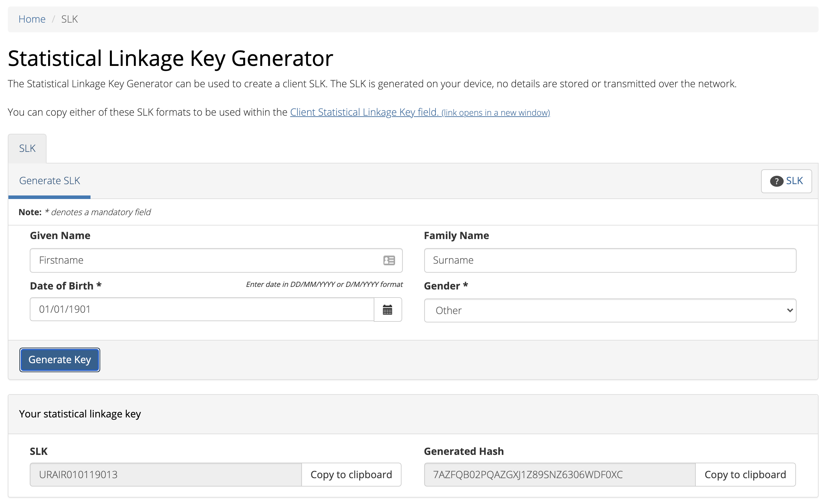Click the calendar icon for Date of Birth

click(388, 310)
